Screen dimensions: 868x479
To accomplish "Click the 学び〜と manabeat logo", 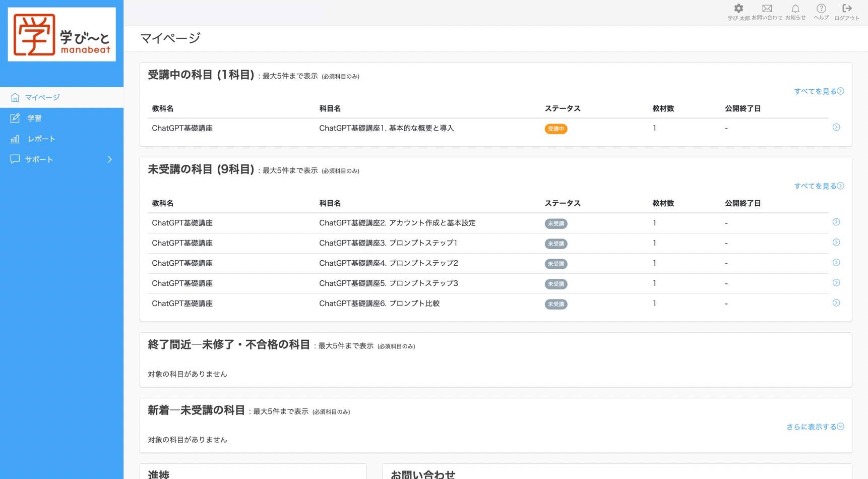I will 62,35.
